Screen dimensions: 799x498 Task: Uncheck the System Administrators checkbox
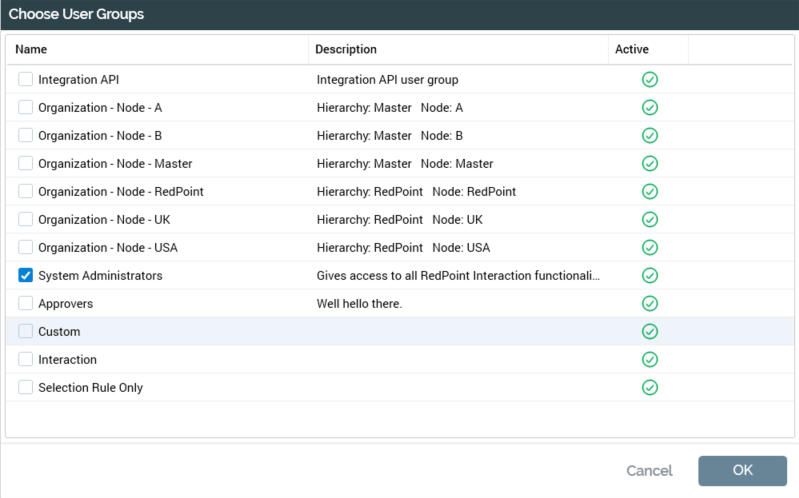[26, 276]
